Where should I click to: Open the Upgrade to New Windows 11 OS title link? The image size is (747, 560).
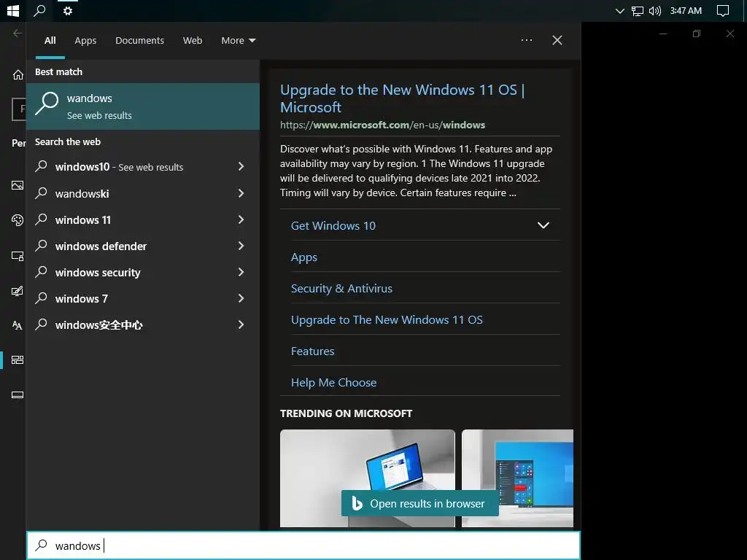pos(403,98)
